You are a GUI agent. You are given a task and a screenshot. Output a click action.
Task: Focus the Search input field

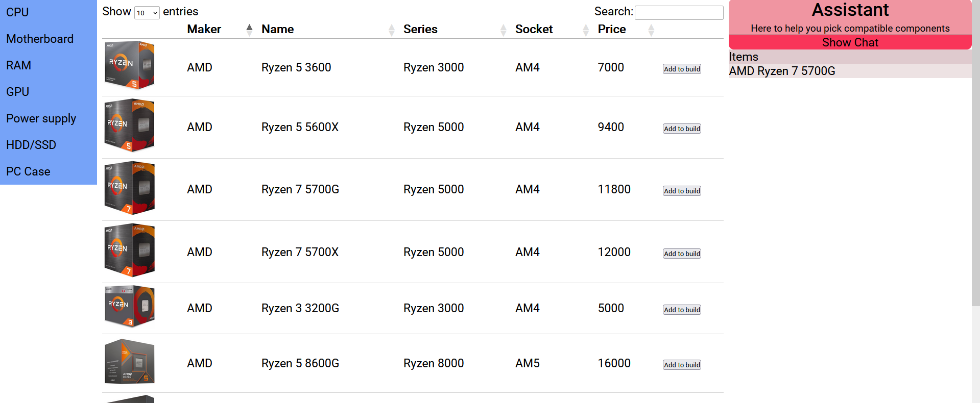click(679, 12)
